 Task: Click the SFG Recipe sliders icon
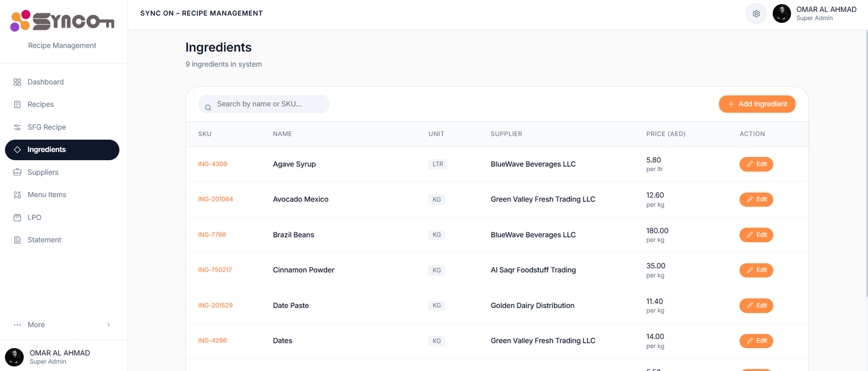tap(17, 127)
